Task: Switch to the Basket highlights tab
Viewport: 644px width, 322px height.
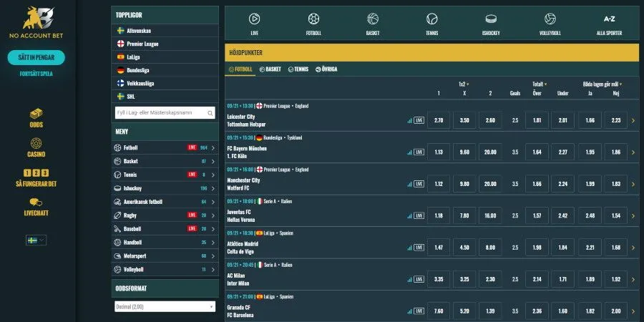Action: click(270, 69)
